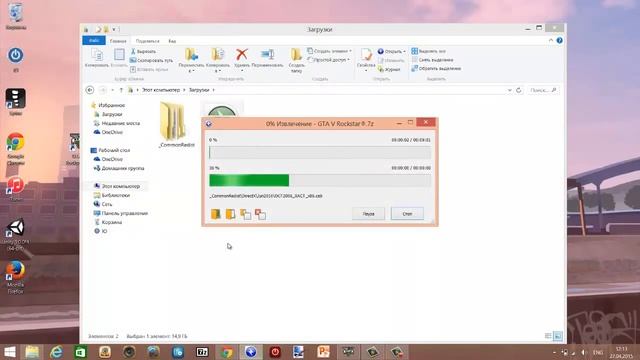Click Cut (Вырезать) scissors icon
This screenshot has height=360, width=640.
click(x=133, y=51)
